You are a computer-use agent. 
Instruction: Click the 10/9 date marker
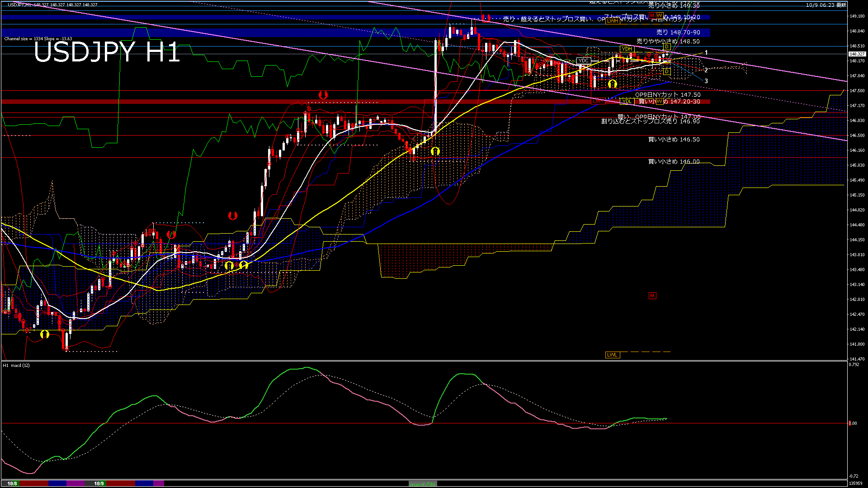(99, 483)
